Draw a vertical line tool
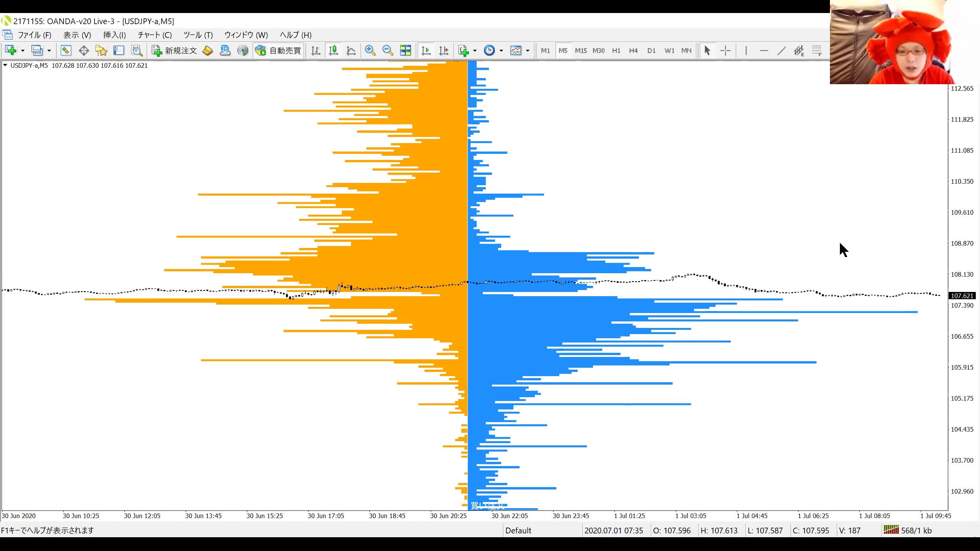Viewport: 980px width, 551px height. click(746, 51)
